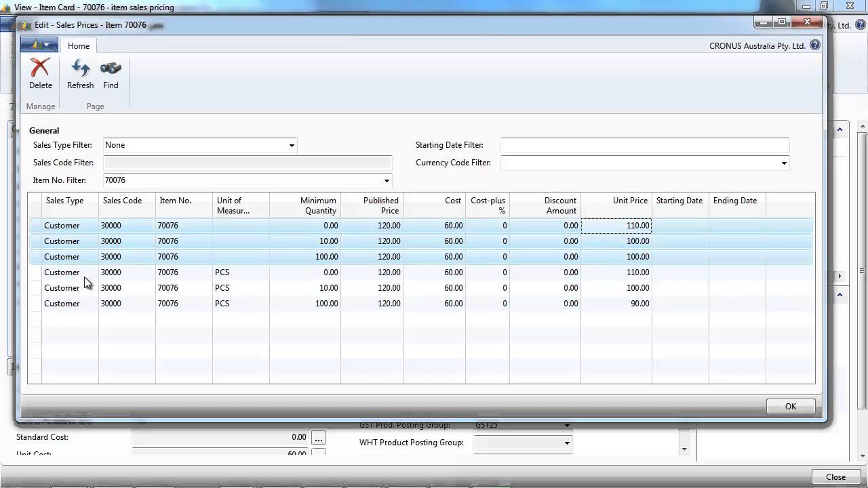Open the application menu button left of Home
The image size is (868, 488).
[39, 45]
